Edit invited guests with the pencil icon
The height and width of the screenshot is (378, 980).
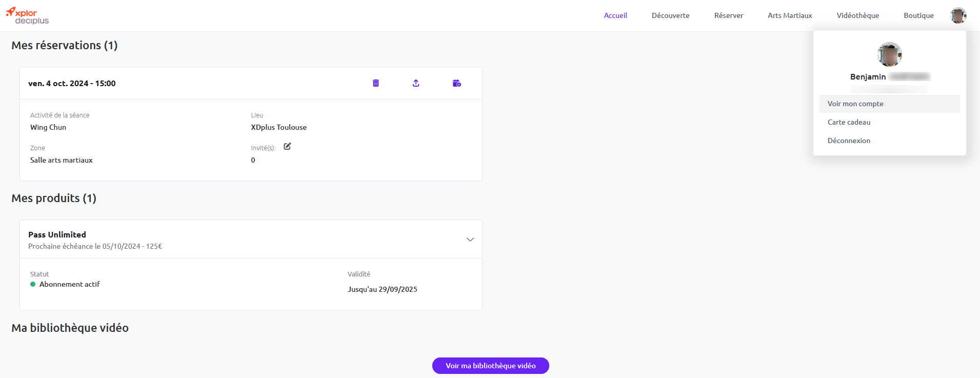(287, 146)
